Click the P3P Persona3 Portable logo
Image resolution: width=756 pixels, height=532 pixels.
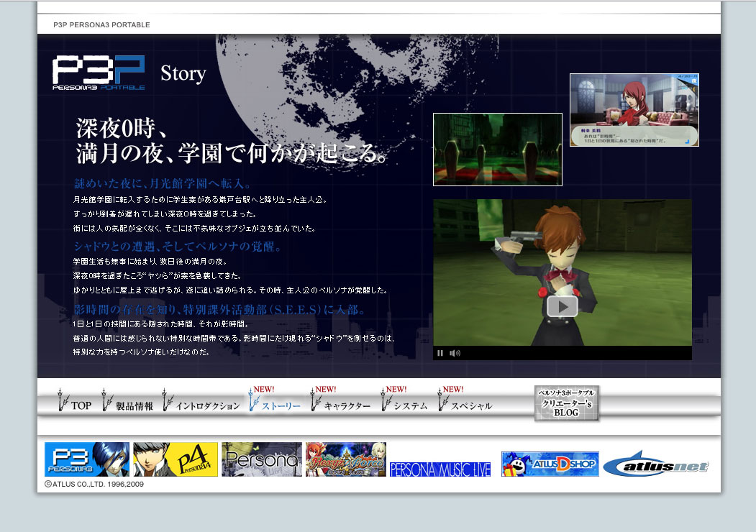point(99,73)
